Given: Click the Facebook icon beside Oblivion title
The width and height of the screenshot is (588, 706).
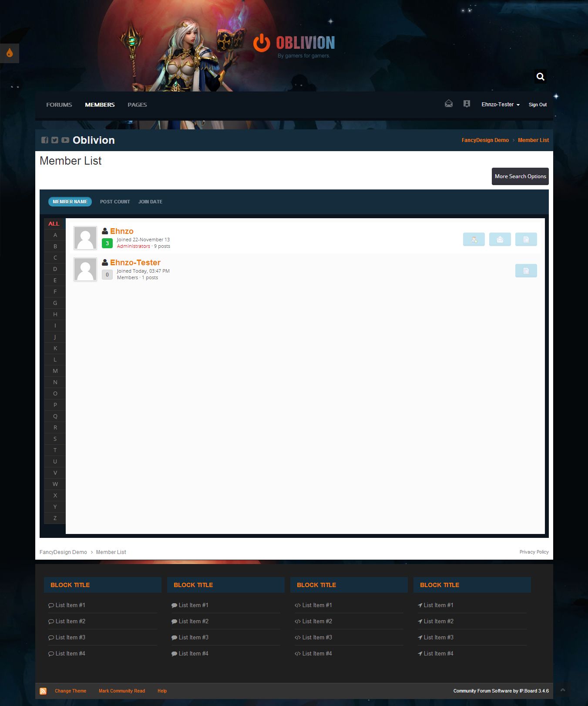Looking at the screenshot, I should 44,140.
